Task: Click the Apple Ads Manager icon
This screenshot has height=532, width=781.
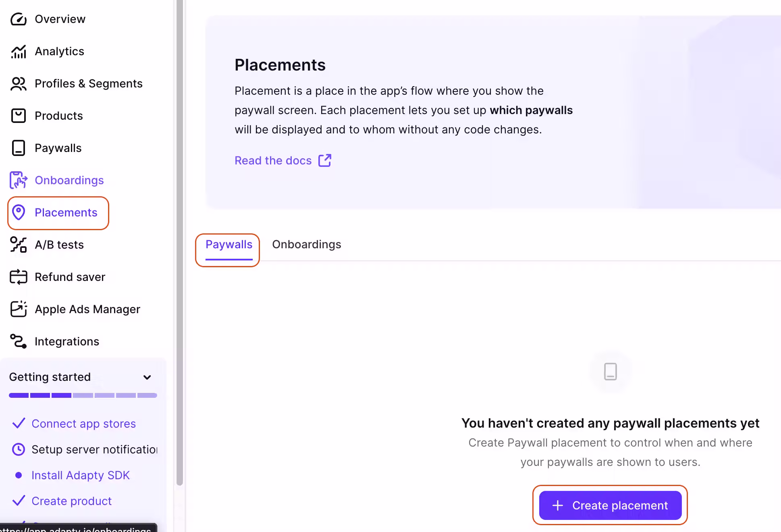Action: (18, 309)
